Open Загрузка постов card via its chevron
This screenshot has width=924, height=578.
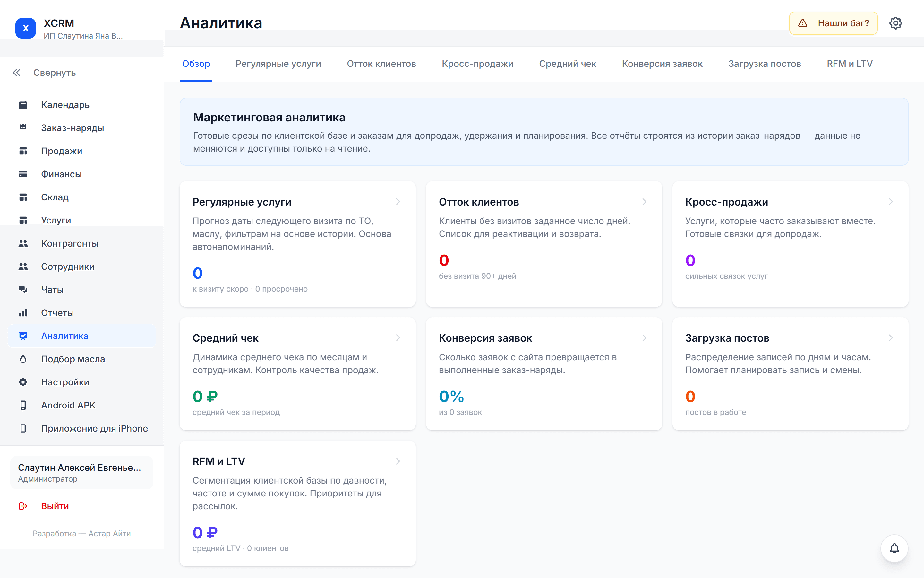(x=890, y=338)
